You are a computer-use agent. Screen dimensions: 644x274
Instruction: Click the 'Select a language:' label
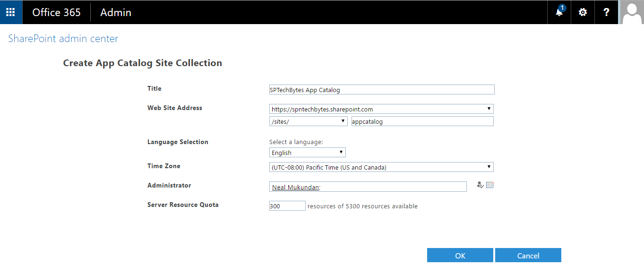(x=296, y=142)
